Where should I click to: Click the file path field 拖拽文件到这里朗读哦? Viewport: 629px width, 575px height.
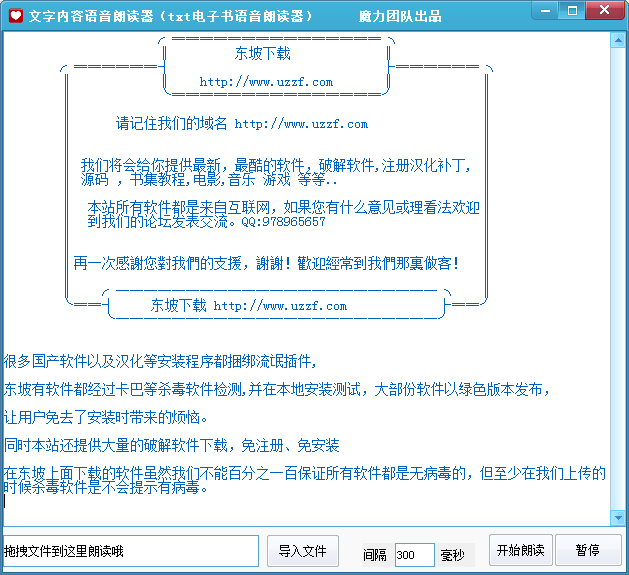(x=131, y=551)
